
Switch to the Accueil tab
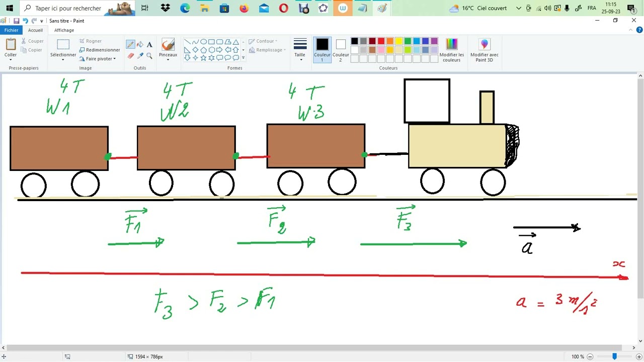point(35,30)
